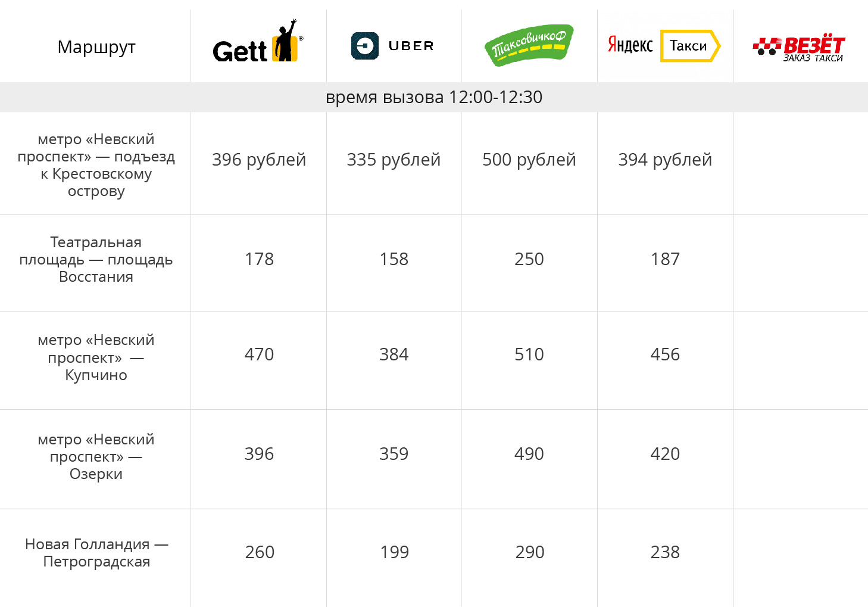Click the Gett logo
Image resolution: width=868 pixels, height=607 pixels.
[258, 44]
